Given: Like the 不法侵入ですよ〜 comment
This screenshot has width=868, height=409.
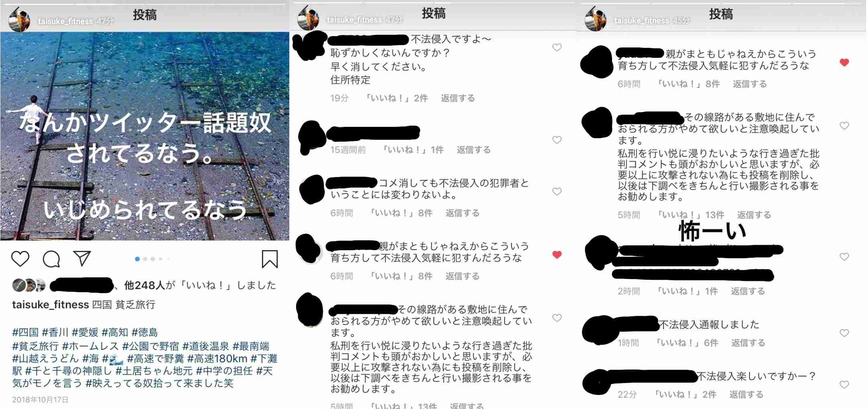Looking at the screenshot, I should click(x=557, y=47).
